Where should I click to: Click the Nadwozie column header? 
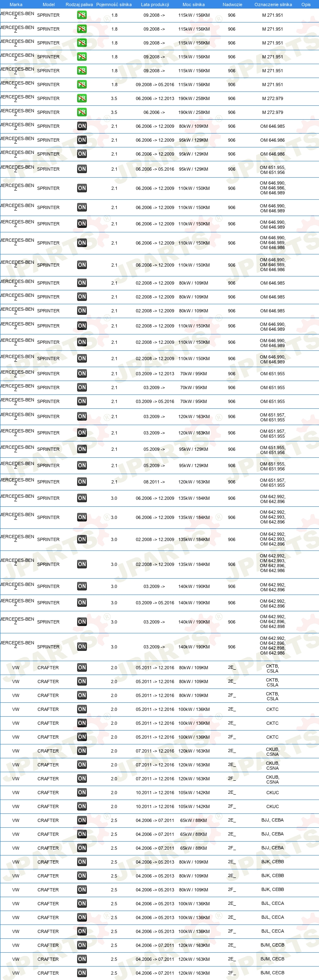233,4
